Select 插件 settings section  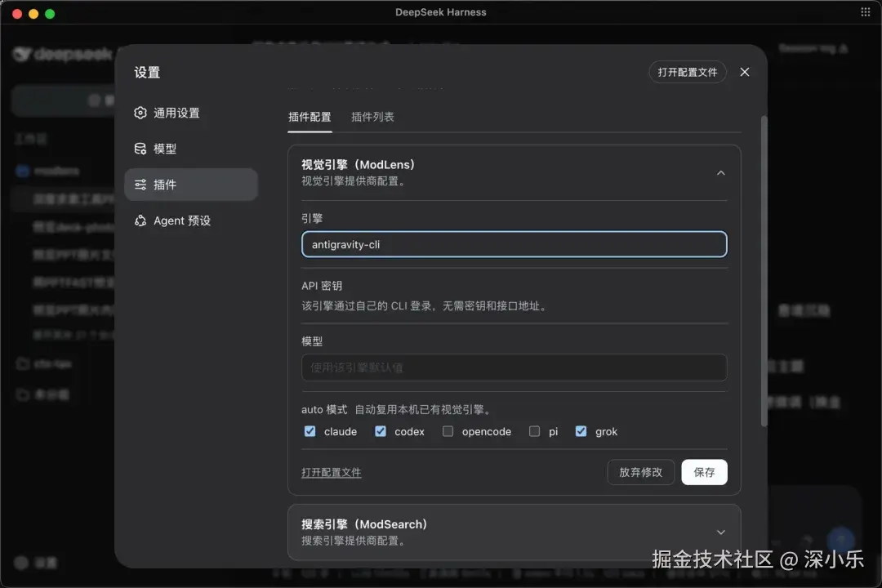click(x=190, y=185)
